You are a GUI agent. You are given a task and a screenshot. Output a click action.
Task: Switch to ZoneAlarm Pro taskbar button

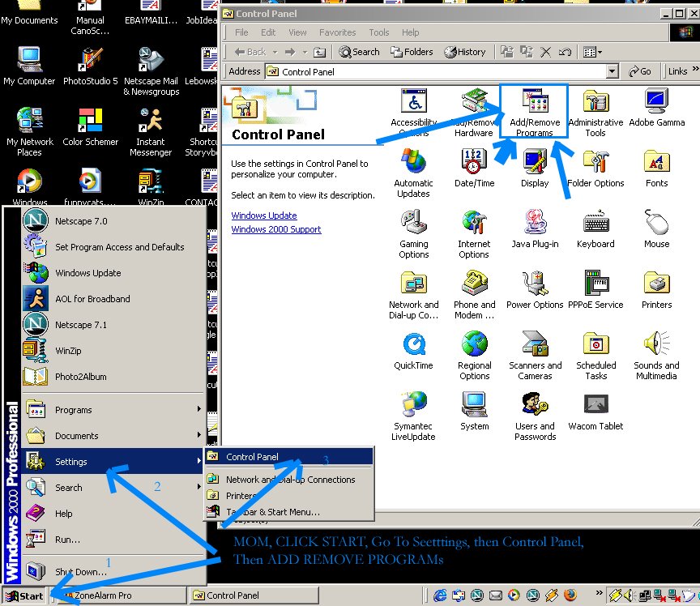point(120,595)
